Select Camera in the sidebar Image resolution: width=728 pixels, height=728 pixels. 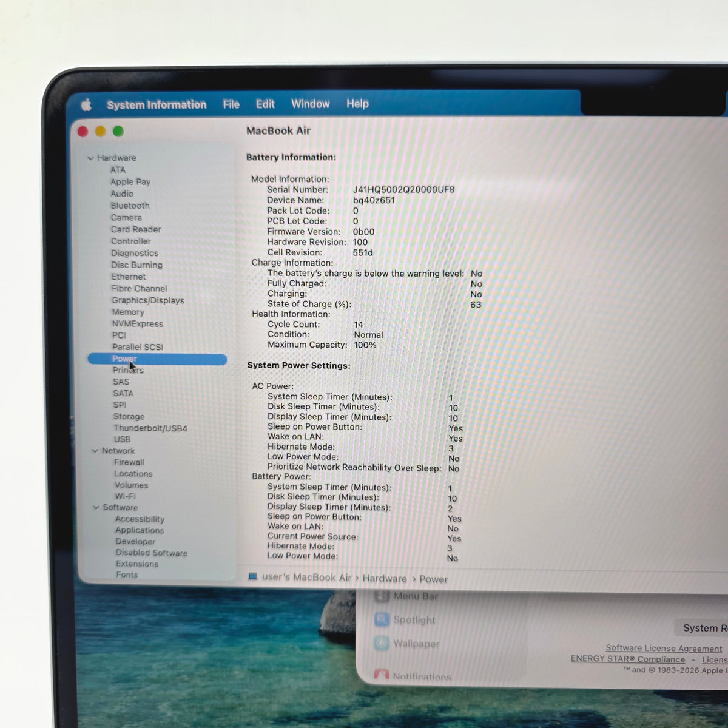pyautogui.click(x=126, y=217)
